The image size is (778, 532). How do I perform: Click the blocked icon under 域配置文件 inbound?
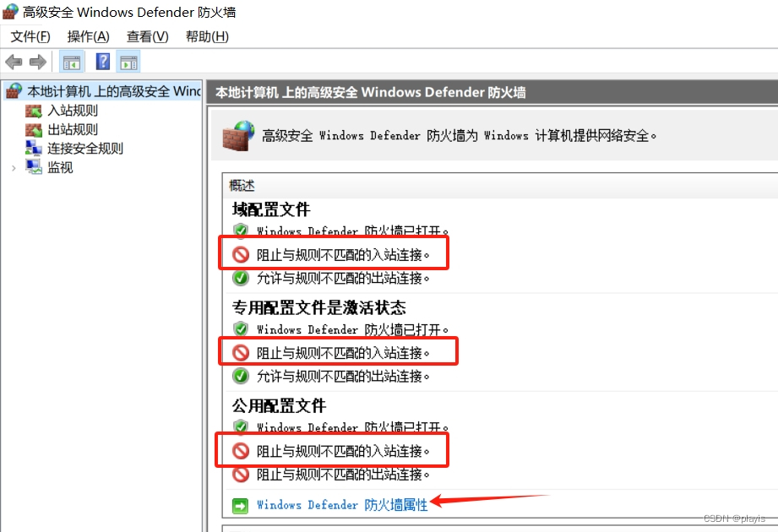(x=241, y=255)
